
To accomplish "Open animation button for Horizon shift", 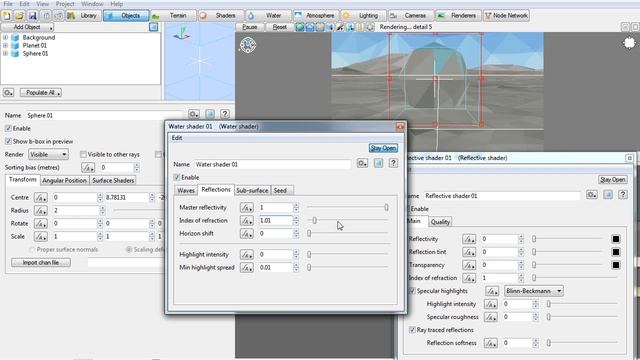I will (x=247, y=234).
